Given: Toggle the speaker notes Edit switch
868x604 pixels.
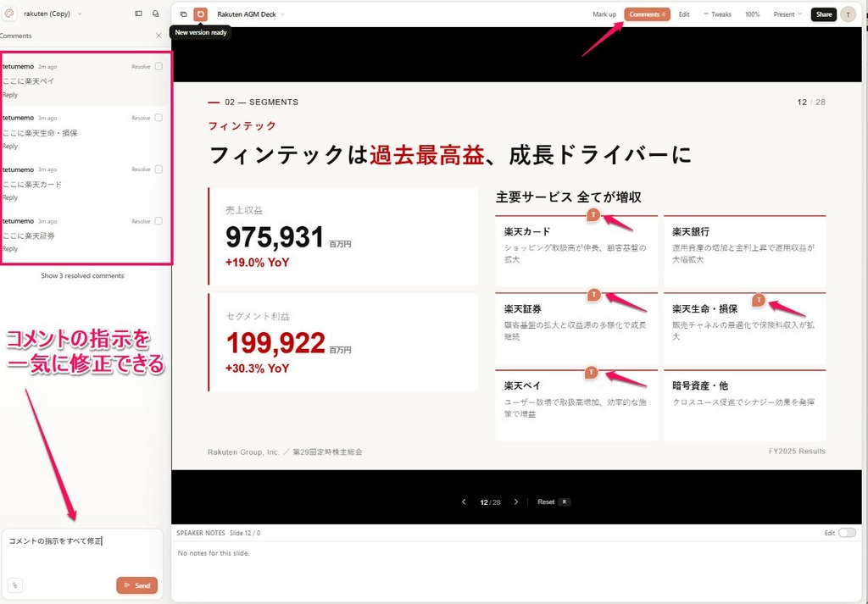Looking at the screenshot, I should tap(847, 533).
